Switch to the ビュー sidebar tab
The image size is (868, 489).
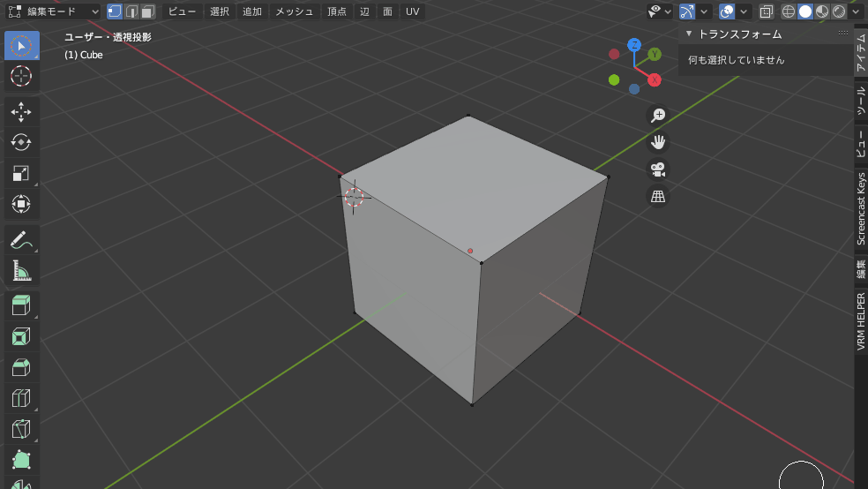pyautogui.click(x=861, y=144)
